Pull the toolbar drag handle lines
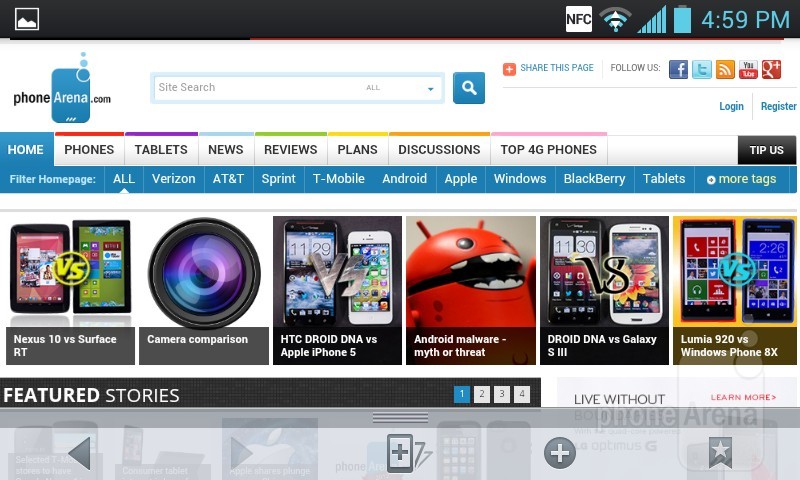800x480 pixels. [400, 418]
